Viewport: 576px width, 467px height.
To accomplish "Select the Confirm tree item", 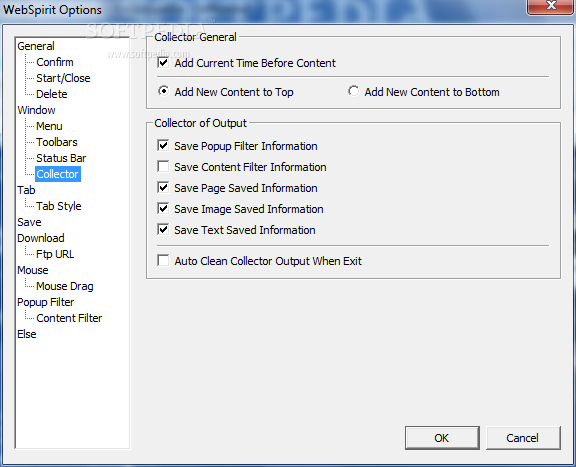I will coord(55,62).
